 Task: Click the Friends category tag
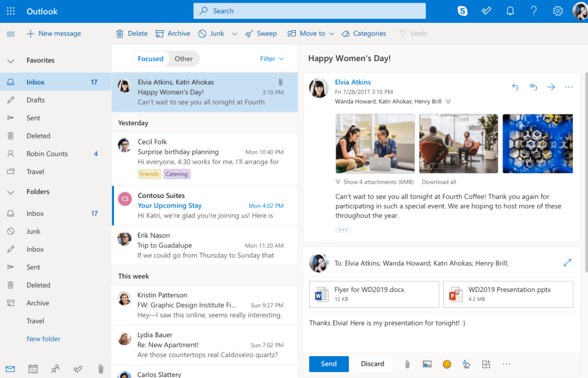[149, 174]
